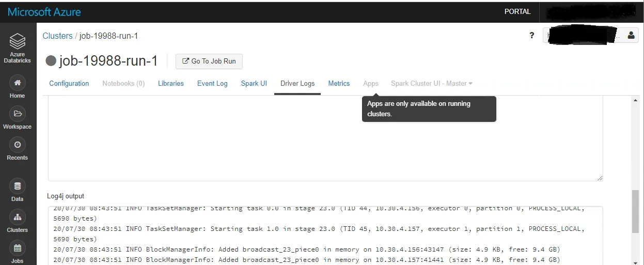Image resolution: width=644 pixels, height=265 pixels.
Task: Click the job-19988-run-1 cluster title
Action: [108, 61]
